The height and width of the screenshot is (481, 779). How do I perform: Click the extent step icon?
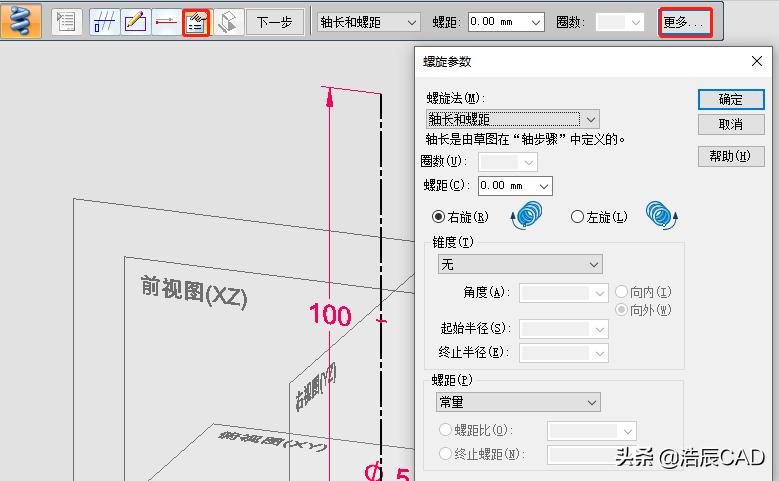click(x=229, y=22)
